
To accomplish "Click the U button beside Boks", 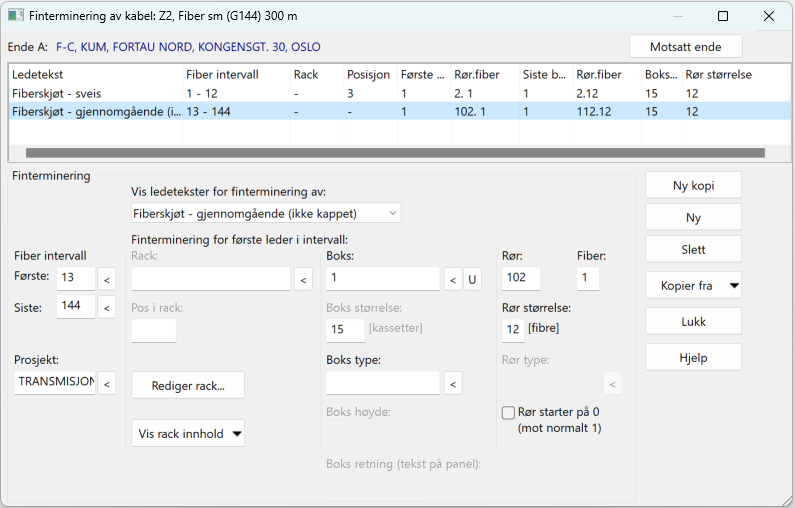I will pyautogui.click(x=472, y=279).
